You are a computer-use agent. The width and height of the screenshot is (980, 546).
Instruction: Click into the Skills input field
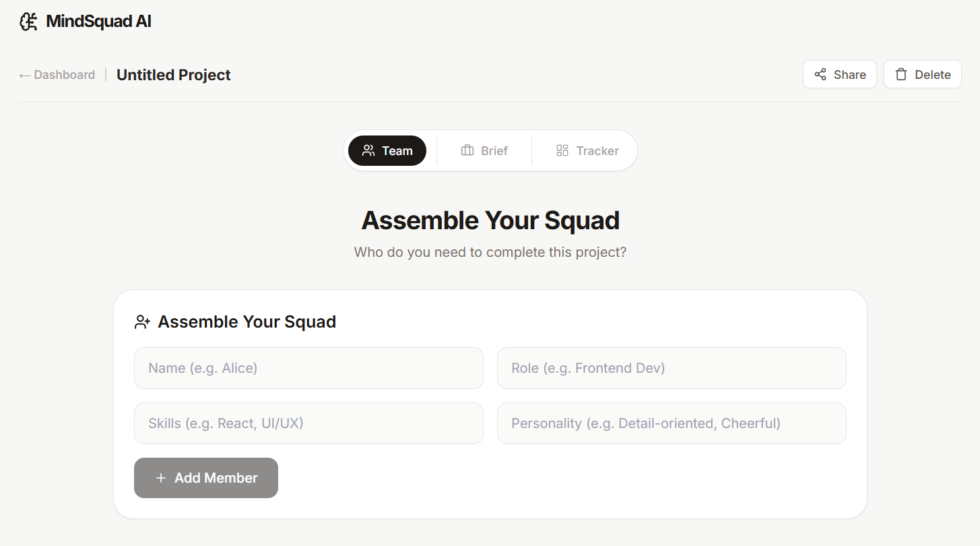pyautogui.click(x=308, y=423)
